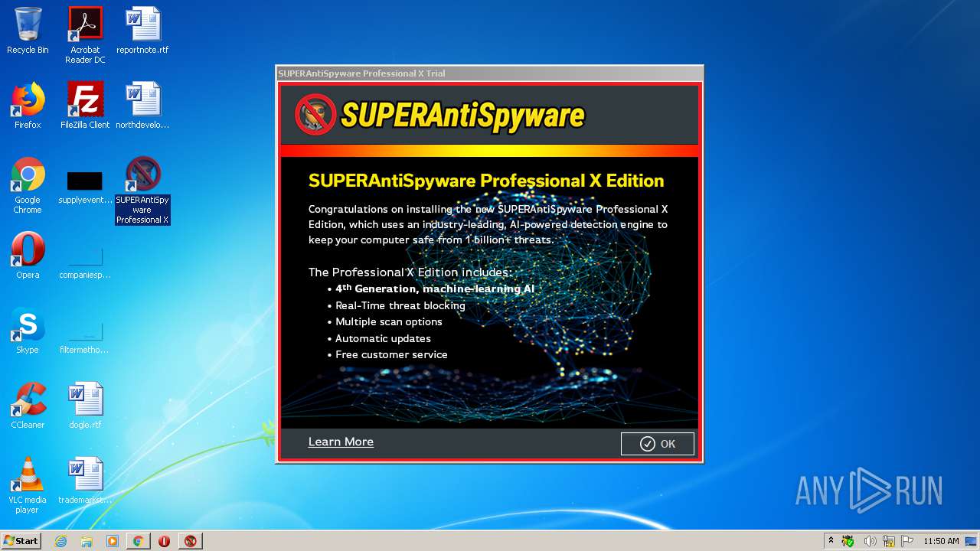Screen dimensions: 980x551
Task: Show hidden tray icons arrow
Action: [x=831, y=541]
